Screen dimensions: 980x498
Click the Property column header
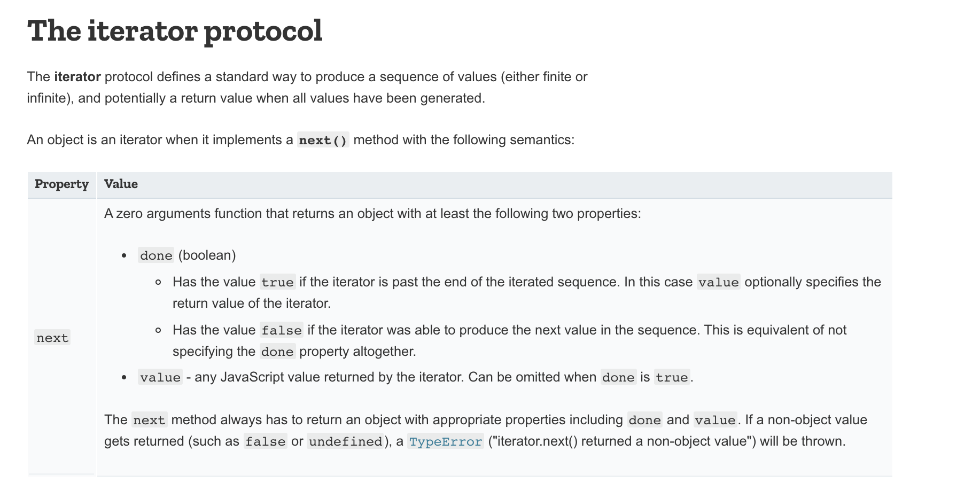[62, 184]
